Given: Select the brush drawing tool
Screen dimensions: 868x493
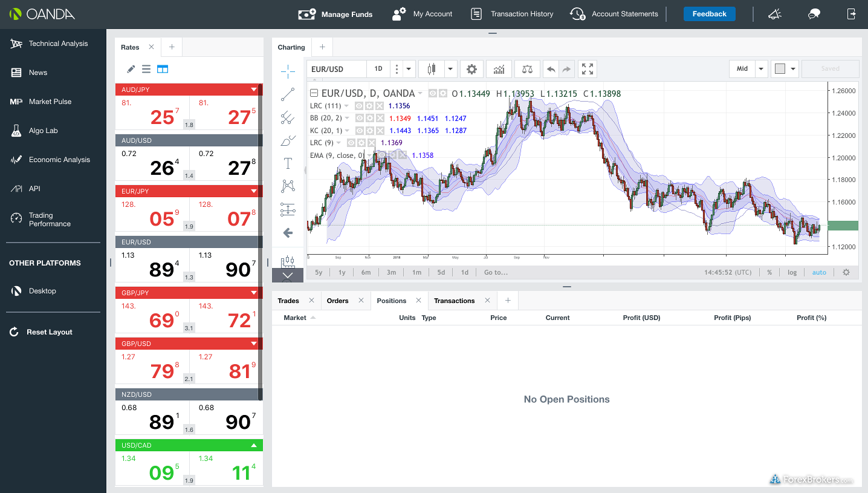Looking at the screenshot, I should (x=288, y=140).
